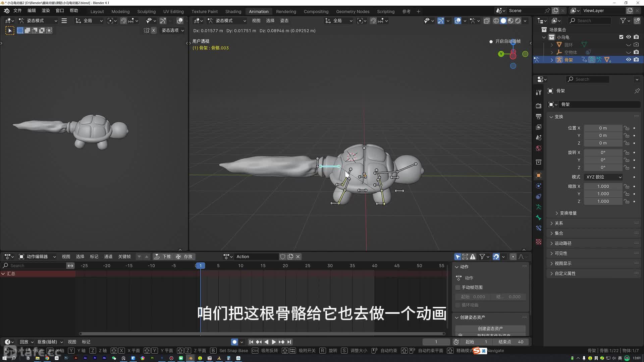Collapse the 变换 panel
644x362 pixels.
click(558, 117)
